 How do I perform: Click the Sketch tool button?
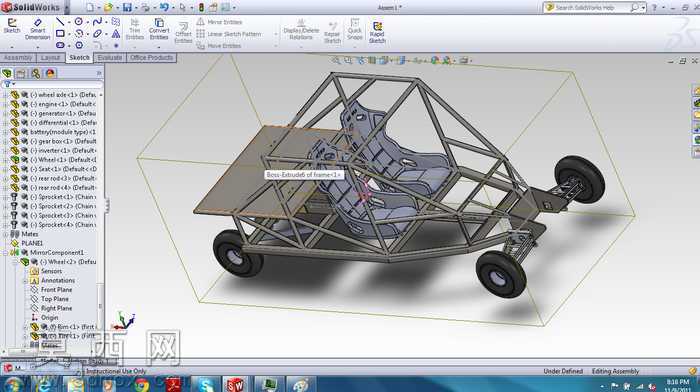tap(12, 26)
